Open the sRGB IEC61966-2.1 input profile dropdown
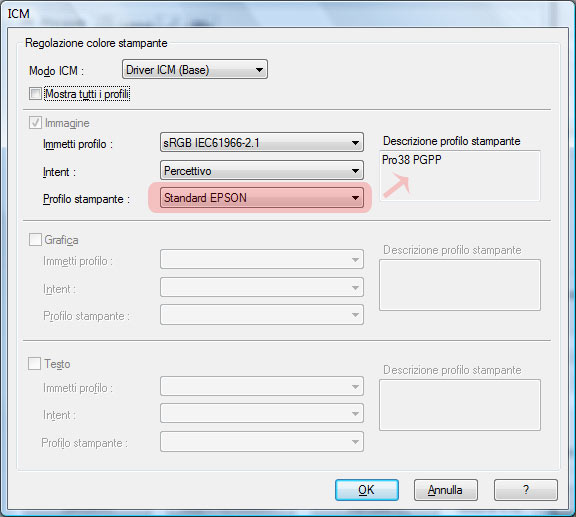The image size is (576, 517). (x=262, y=143)
